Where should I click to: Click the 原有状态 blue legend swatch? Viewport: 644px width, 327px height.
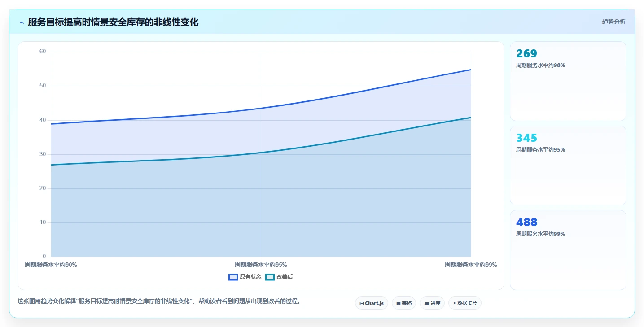[x=233, y=277]
